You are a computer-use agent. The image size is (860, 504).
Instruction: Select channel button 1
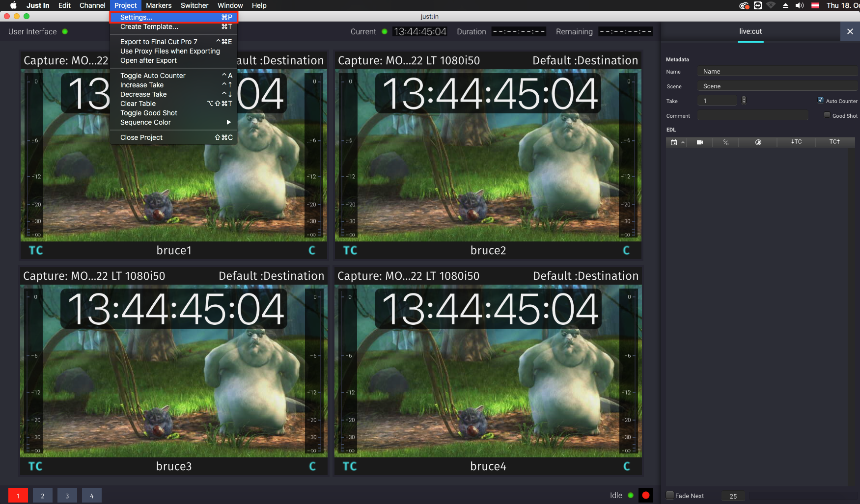coord(18,496)
